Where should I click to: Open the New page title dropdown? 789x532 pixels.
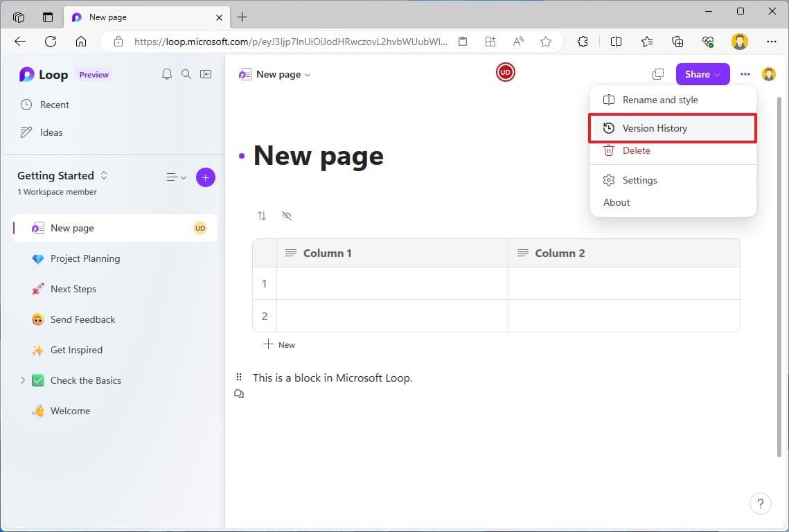283,74
